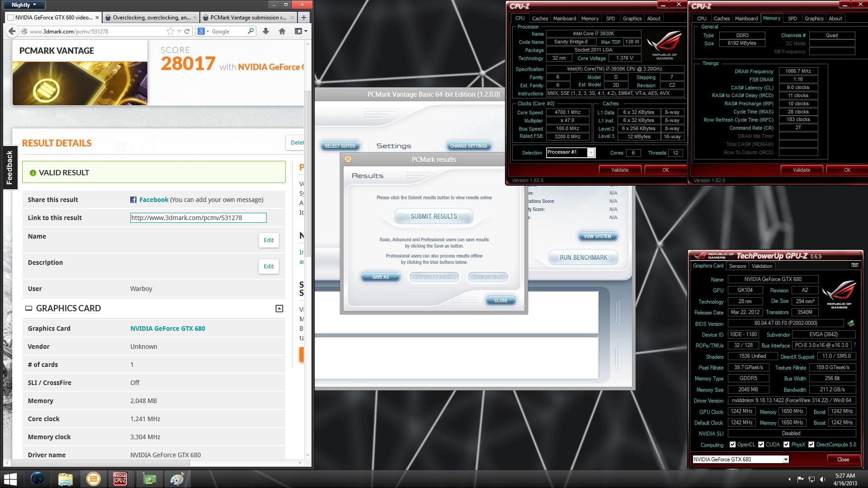Open the Nightly menu dropdown
The height and width of the screenshot is (488, 868).
tap(23, 5)
